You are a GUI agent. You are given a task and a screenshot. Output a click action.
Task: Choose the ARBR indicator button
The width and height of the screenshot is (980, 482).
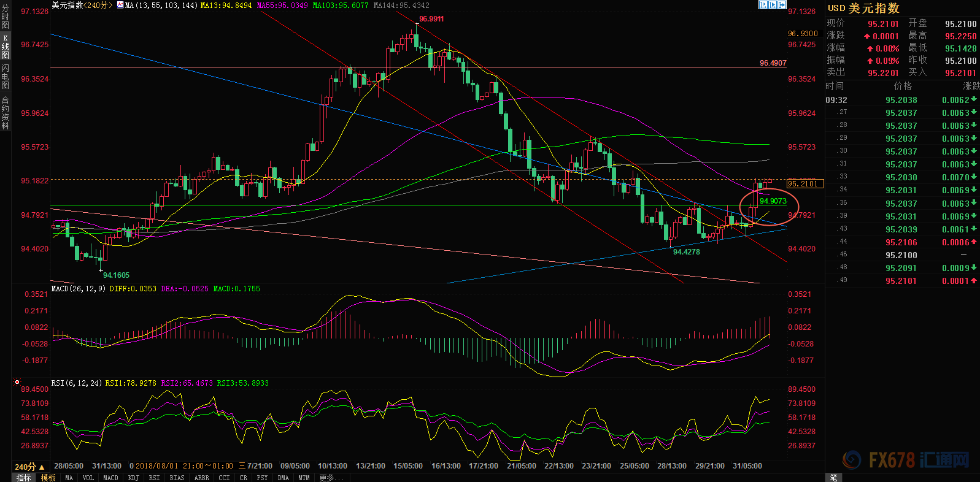[201, 478]
